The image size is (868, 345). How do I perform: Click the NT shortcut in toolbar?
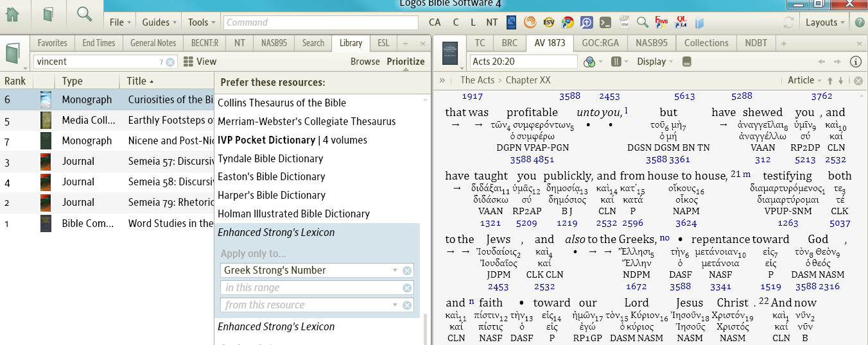point(492,22)
